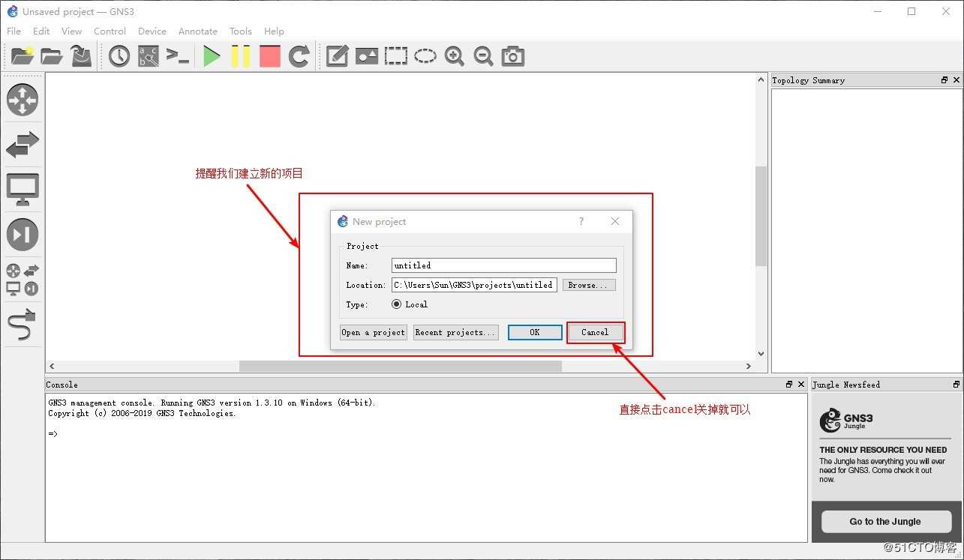This screenshot has height=560, width=964.
Task: Browse security devices in sidebar
Action: 23,235
